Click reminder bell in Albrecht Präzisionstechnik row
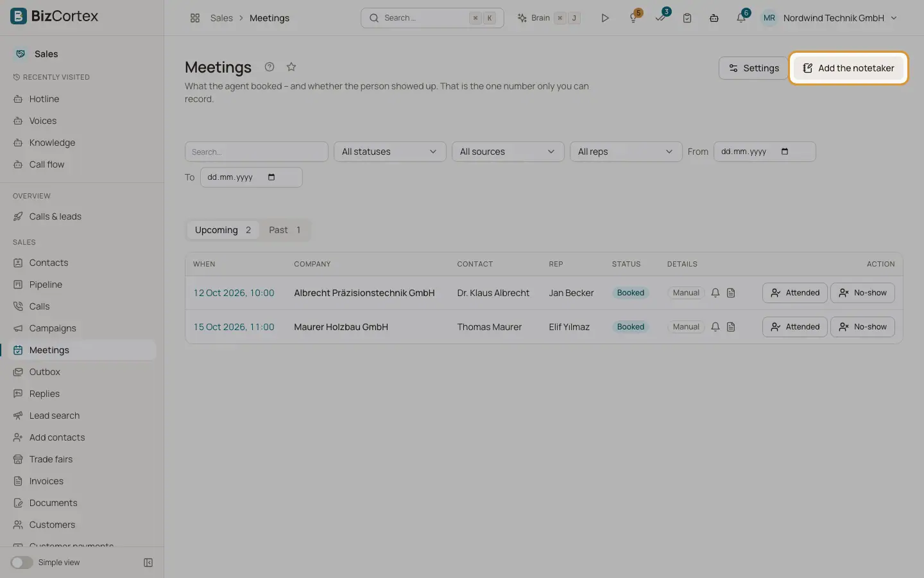924x578 pixels. [x=715, y=293]
